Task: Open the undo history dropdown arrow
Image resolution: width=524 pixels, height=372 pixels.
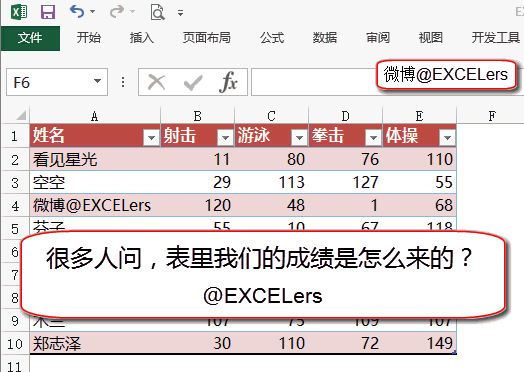Action: pos(93,12)
